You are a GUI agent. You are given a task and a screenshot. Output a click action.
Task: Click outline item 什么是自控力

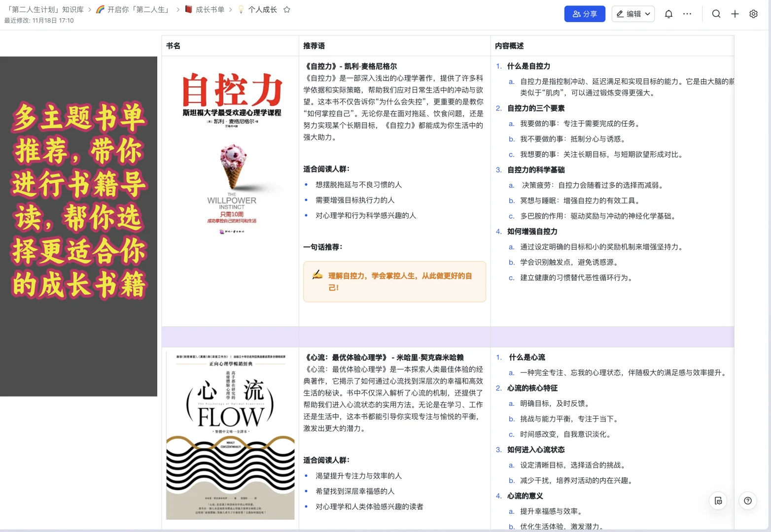click(528, 66)
